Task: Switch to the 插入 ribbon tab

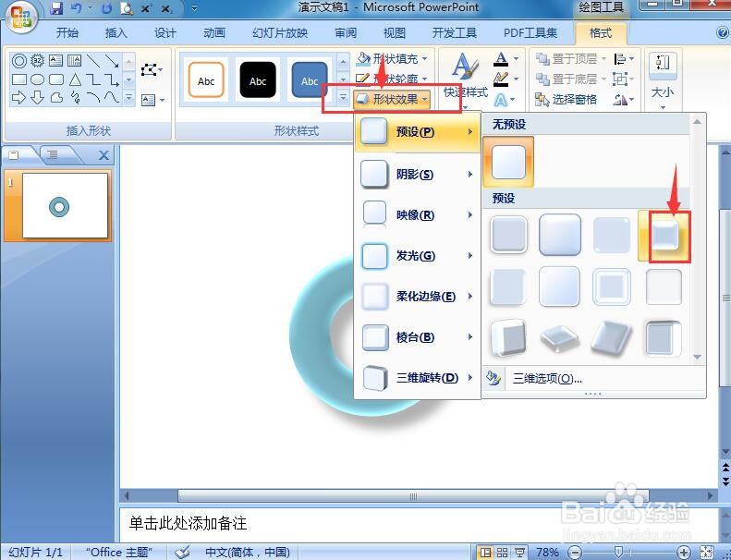Action: click(x=116, y=33)
